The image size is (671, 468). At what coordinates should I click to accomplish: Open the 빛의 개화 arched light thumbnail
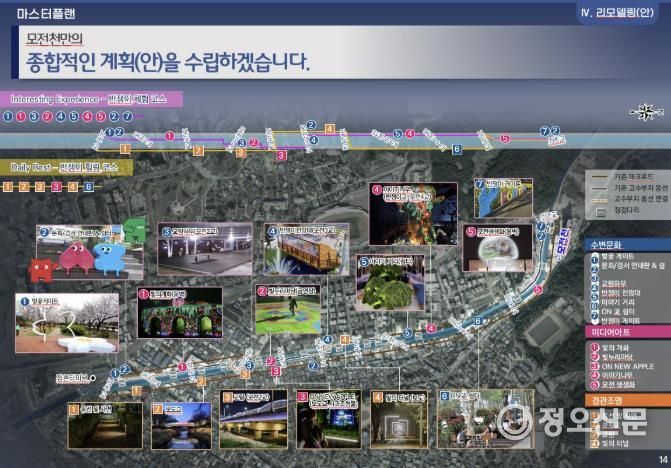pos(180,313)
